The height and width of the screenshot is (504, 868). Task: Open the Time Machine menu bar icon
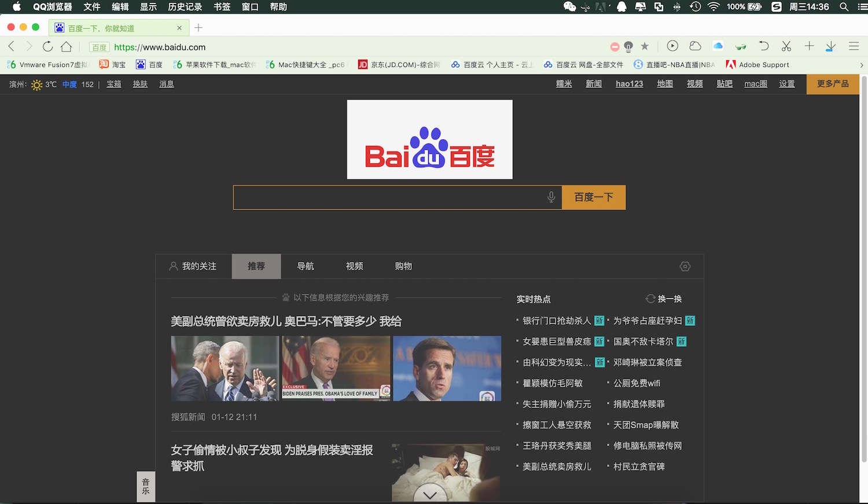pyautogui.click(x=696, y=7)
